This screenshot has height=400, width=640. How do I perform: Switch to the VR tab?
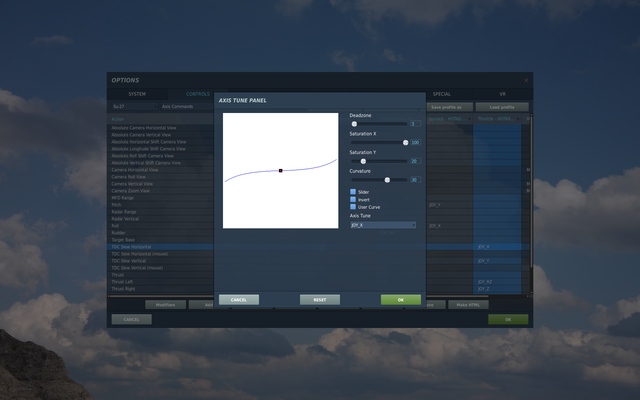click(x=502, y=94)
